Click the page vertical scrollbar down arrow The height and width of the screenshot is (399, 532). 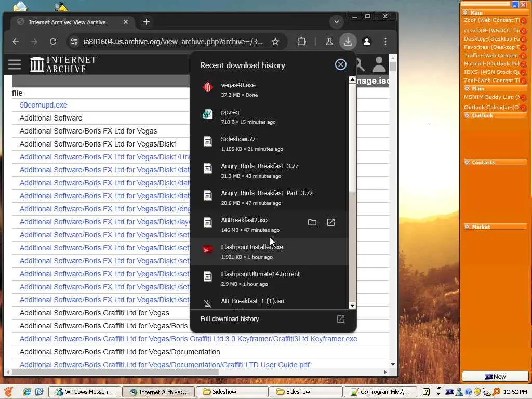pyautogui.click(x=393, y=364)
